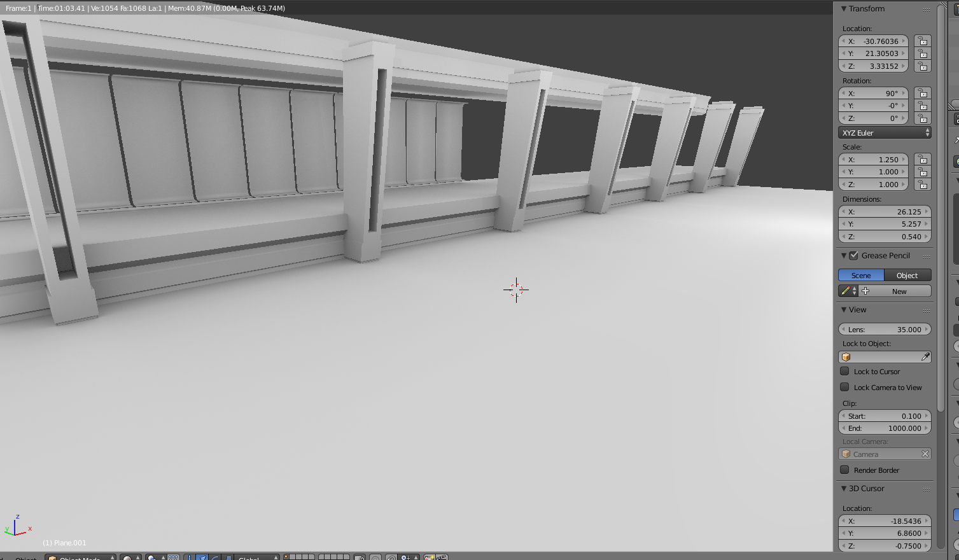The image size is (959, 560).
Task: Click the Clip Start 0.100 field
Action: pyautogui.click(x=885, y=416)
